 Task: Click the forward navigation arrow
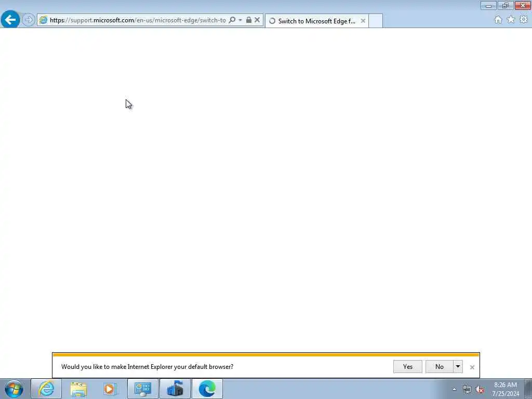tap(29, 20)
